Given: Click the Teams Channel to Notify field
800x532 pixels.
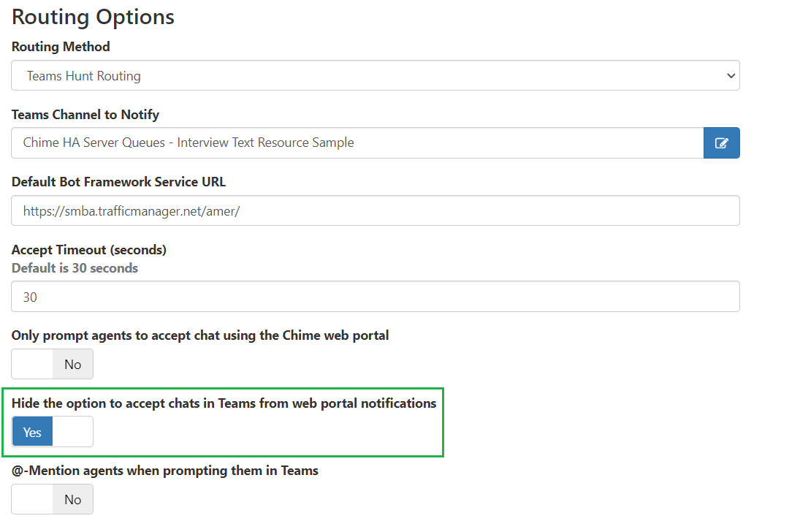Looking at the screenshot, I should click(x=357, y=143).
